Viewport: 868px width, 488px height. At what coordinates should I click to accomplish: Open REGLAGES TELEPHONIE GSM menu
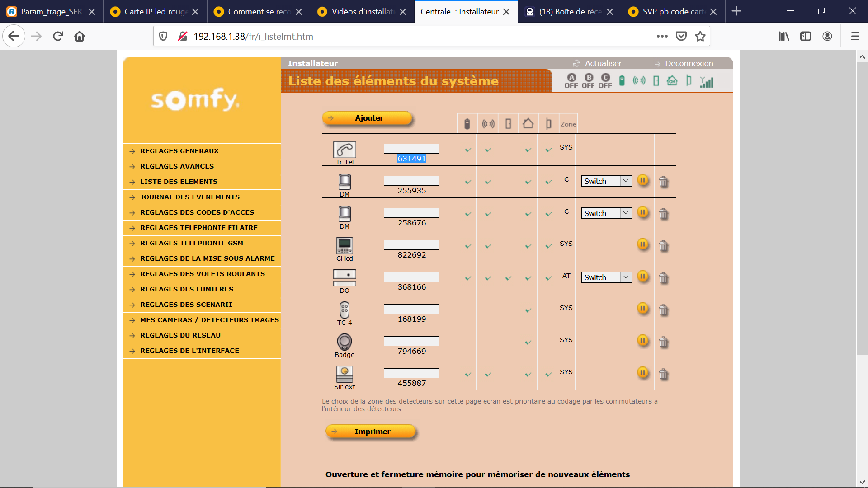tap(192, 243)
